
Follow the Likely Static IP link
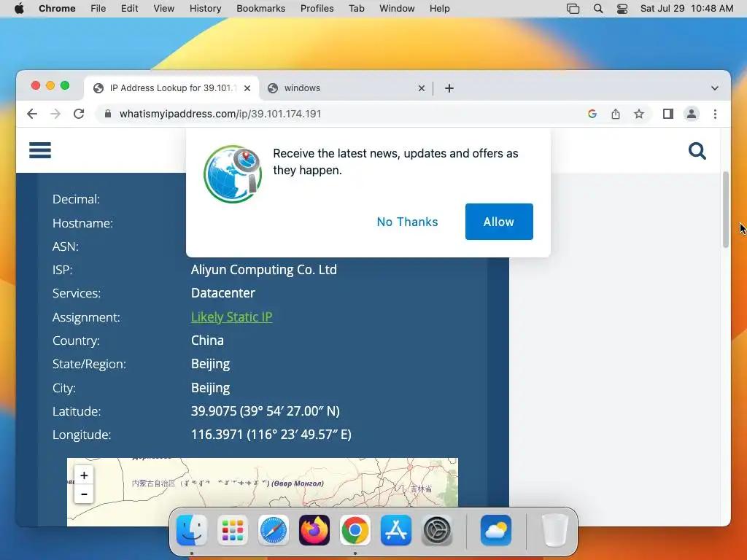231,317
